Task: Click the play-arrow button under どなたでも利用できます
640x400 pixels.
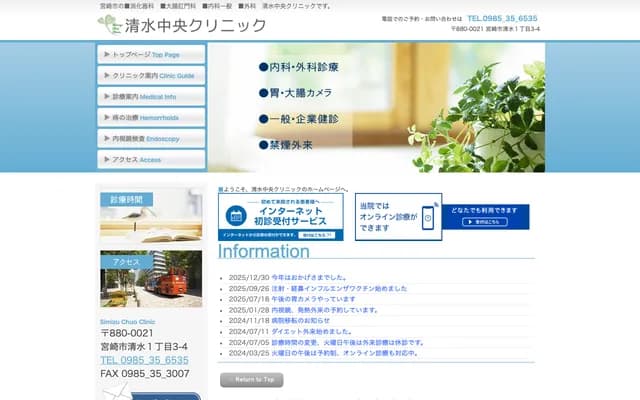Action: (x=485, y=222)
